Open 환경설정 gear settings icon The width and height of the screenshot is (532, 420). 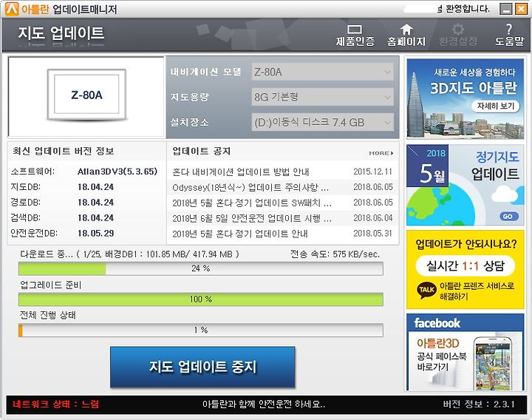pos(457,35)
